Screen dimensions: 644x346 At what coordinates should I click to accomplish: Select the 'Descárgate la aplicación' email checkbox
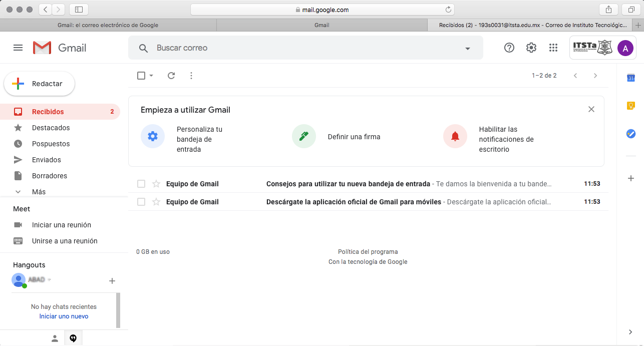(141, 202)
